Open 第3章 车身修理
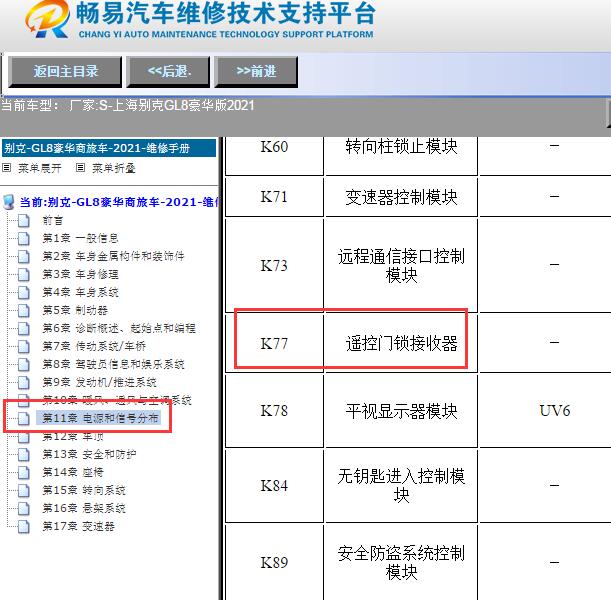Screen dimensions: 611x600 pos(80,274)
